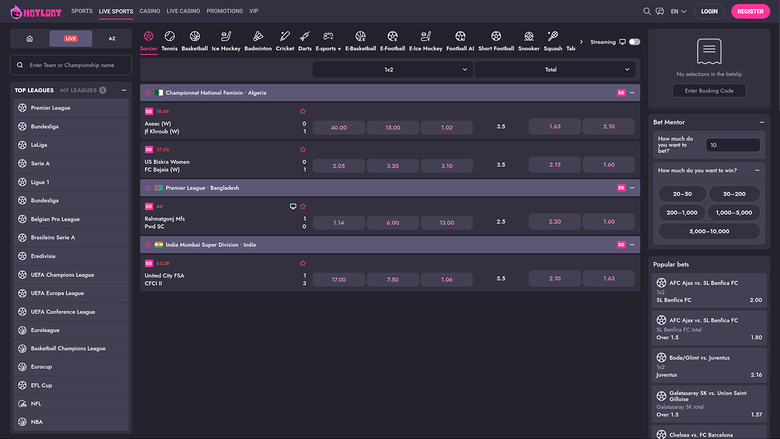Go to home icon in left sidebar
Viewport: 780px width, 439px height.
pyautogui.click(x=30, y=39)
